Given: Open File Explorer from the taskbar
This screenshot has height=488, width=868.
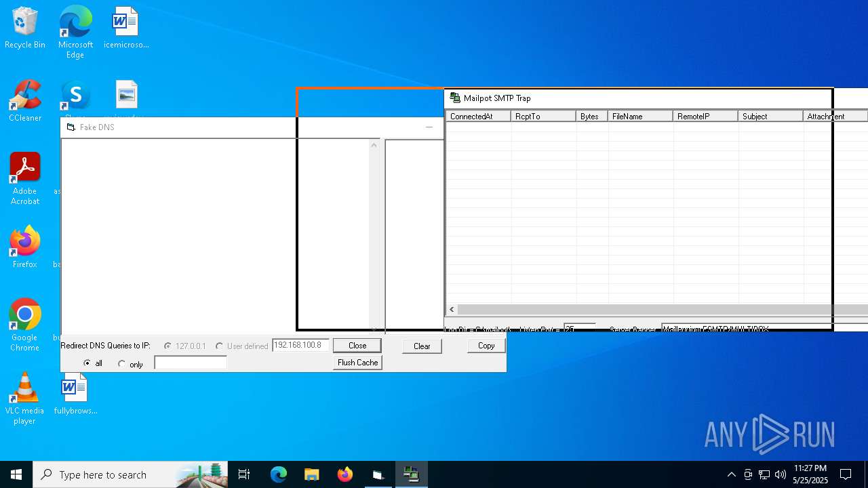Looking at the screenshot, I should coord(311,474).
